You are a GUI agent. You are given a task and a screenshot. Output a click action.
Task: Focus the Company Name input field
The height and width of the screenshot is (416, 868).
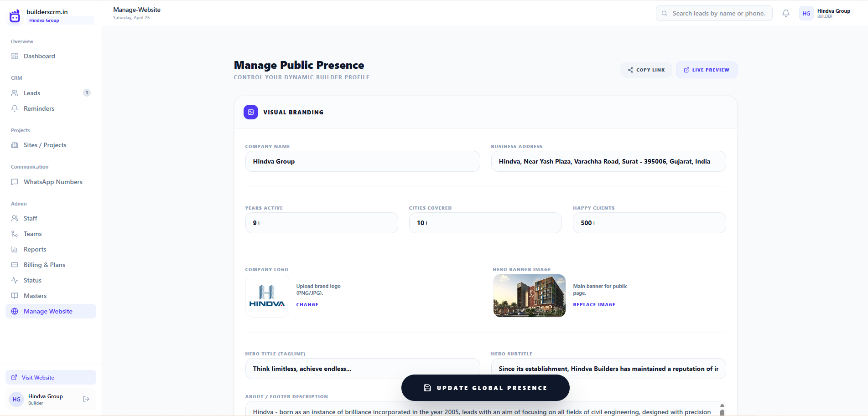point(363,161)
